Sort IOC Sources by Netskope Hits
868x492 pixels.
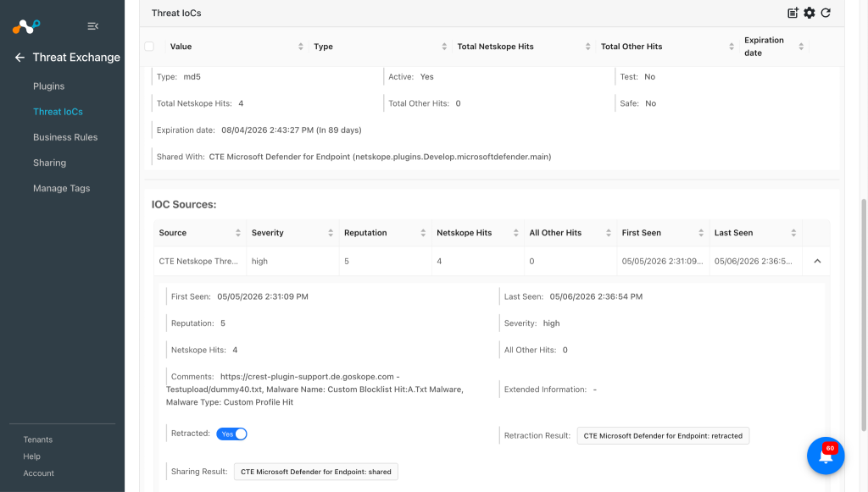click(516, 233)
